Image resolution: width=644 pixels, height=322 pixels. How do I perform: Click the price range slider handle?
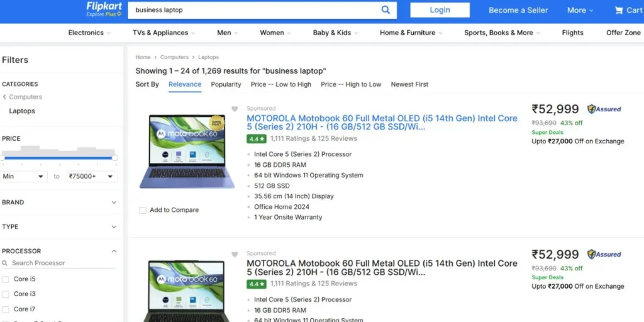[114, 158]
